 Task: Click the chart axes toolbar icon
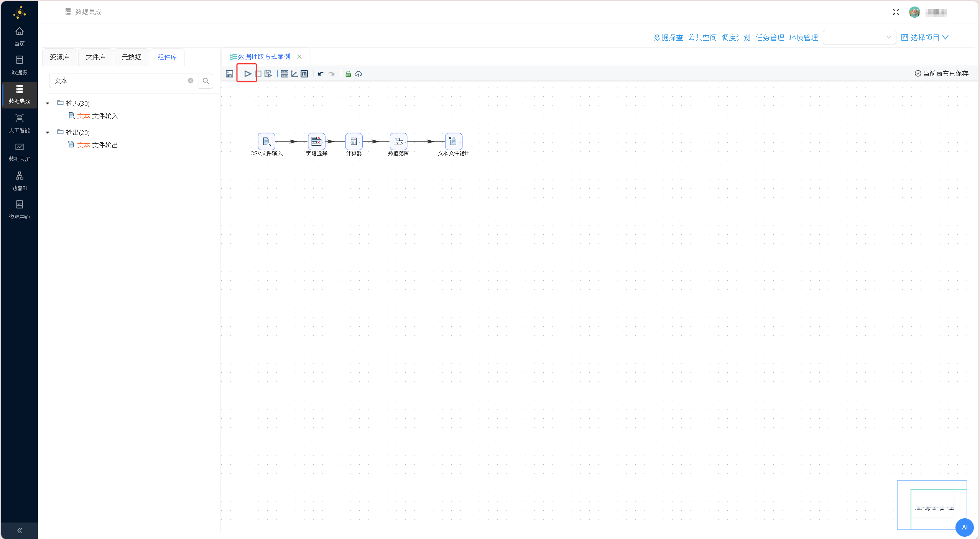pos(294,74)
